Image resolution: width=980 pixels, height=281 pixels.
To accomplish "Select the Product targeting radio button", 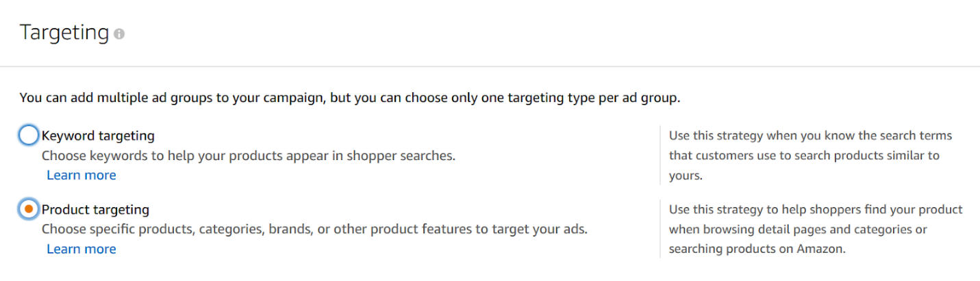I will click(x=29, y=209).
